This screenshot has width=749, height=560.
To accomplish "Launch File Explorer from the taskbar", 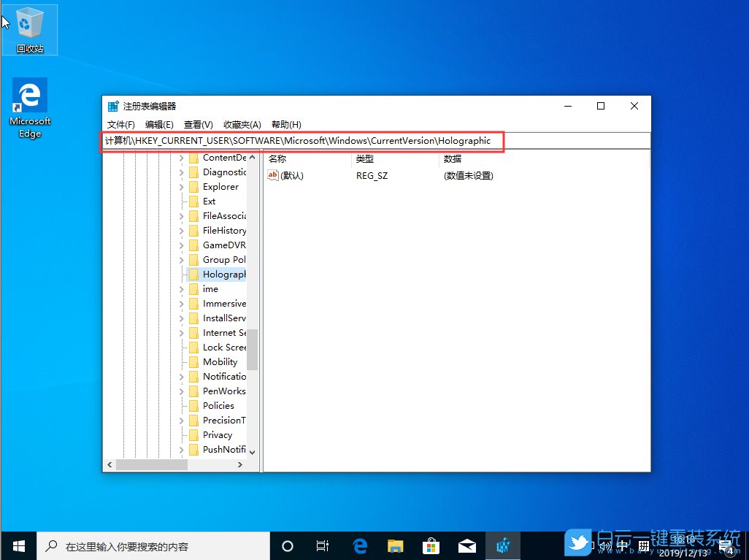I will click(395, 545).
